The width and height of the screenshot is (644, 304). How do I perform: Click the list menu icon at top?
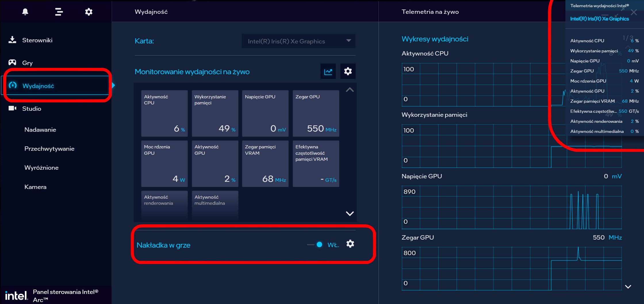point(59,12)
